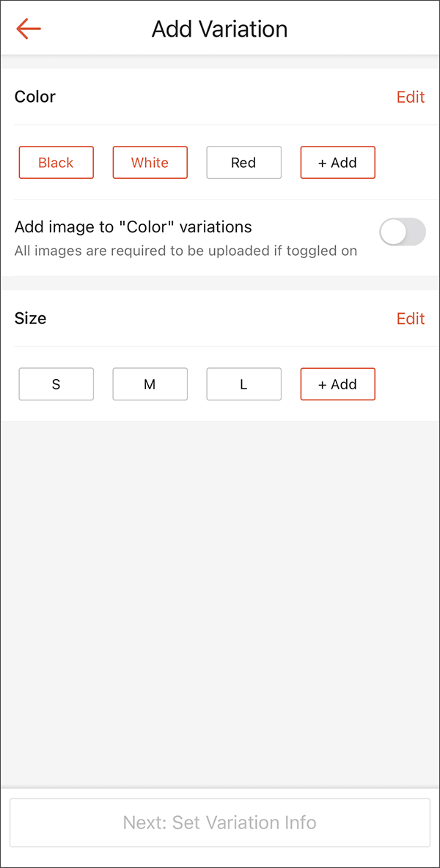The height and width of the screenshot is (868, 440).
Task: Select the Red color option
Action: [x=243, y=162]
